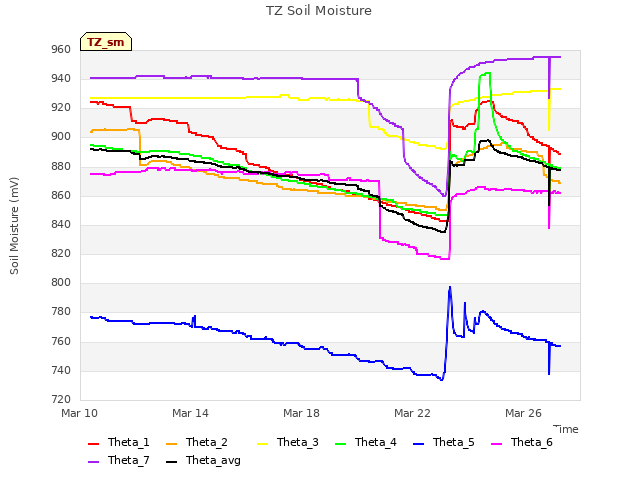
Task: Click the blue Theta_5 legend swatch
Action: pos(419,443)
